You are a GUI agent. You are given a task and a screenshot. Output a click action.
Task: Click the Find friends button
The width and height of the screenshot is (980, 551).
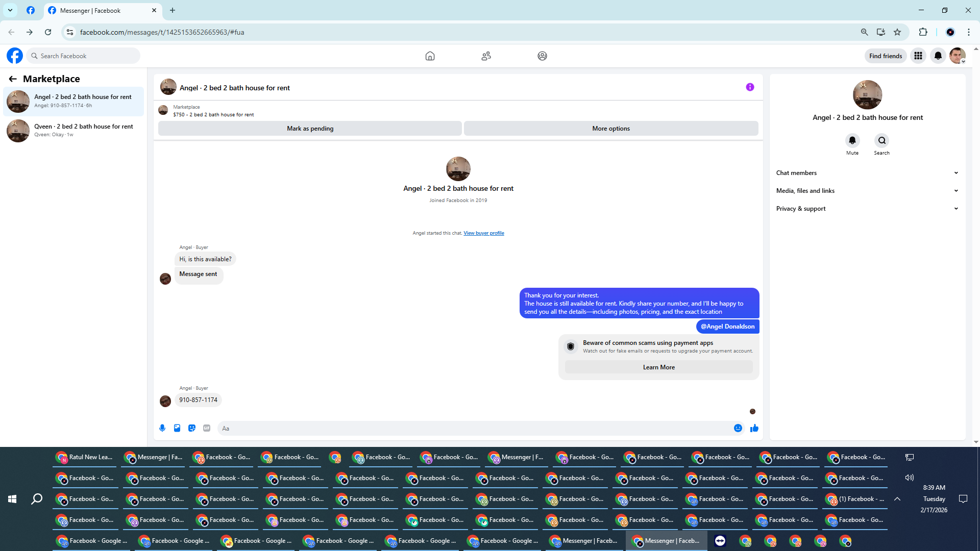(x=886, y=56)
